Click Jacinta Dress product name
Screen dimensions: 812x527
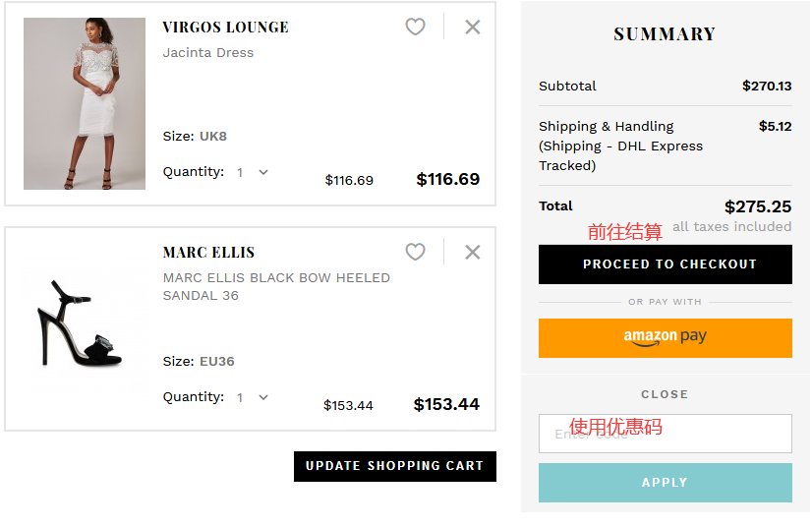[x=208, y=53]
